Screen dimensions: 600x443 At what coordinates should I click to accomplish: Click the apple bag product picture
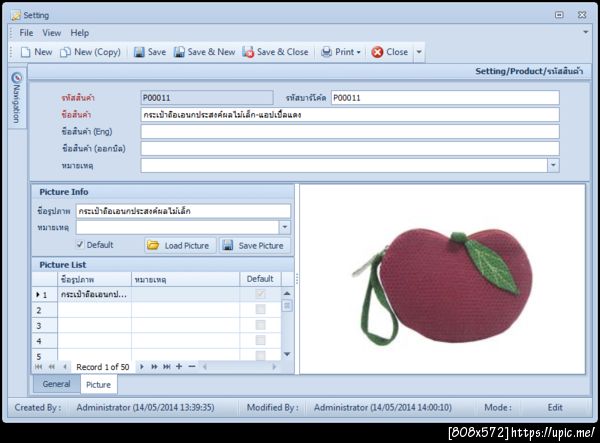coord(442,287)
